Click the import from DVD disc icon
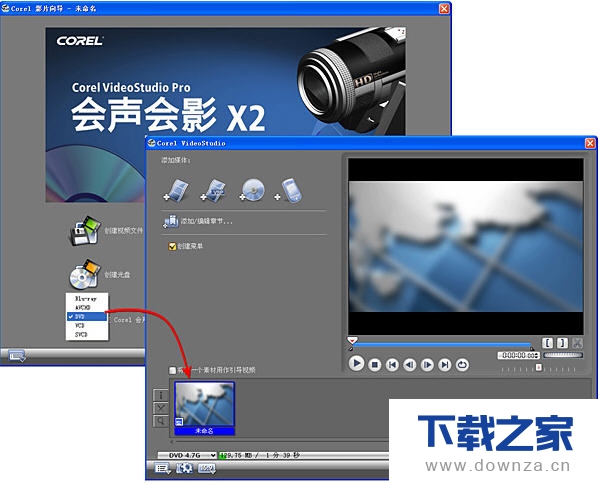The image size is (599, 484). pyautogui.click(x=252, y=190)
